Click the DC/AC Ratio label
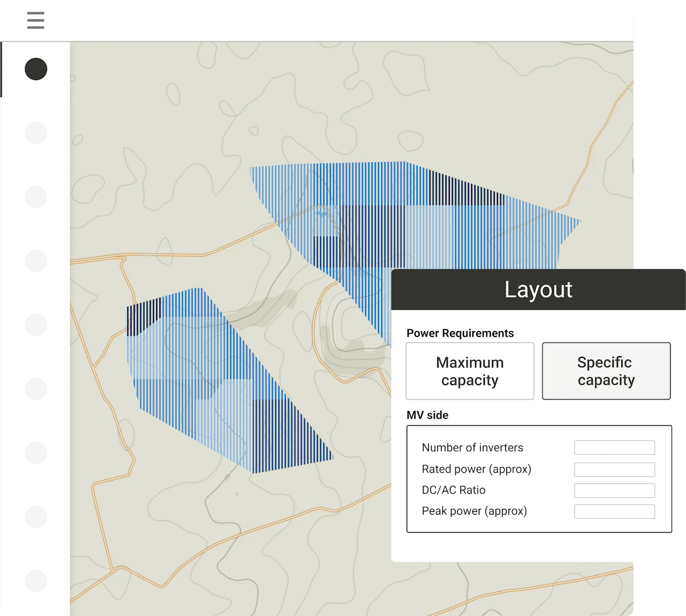 click(454, 490)
